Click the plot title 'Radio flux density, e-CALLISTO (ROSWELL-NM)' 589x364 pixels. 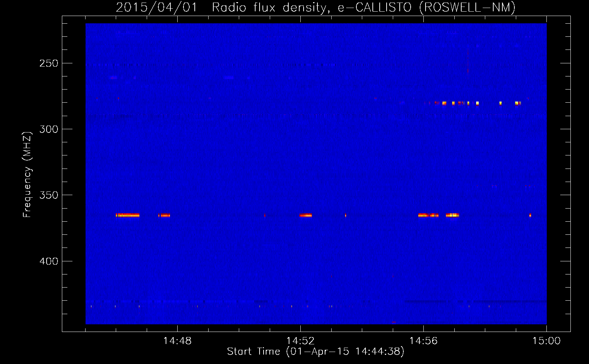click(x=364, y=7)
